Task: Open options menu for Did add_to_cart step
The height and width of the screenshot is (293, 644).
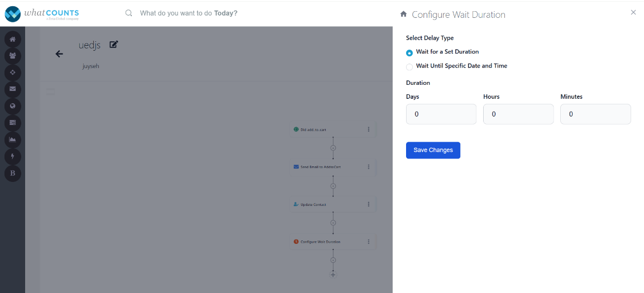Action: click(x=369, y=129)
